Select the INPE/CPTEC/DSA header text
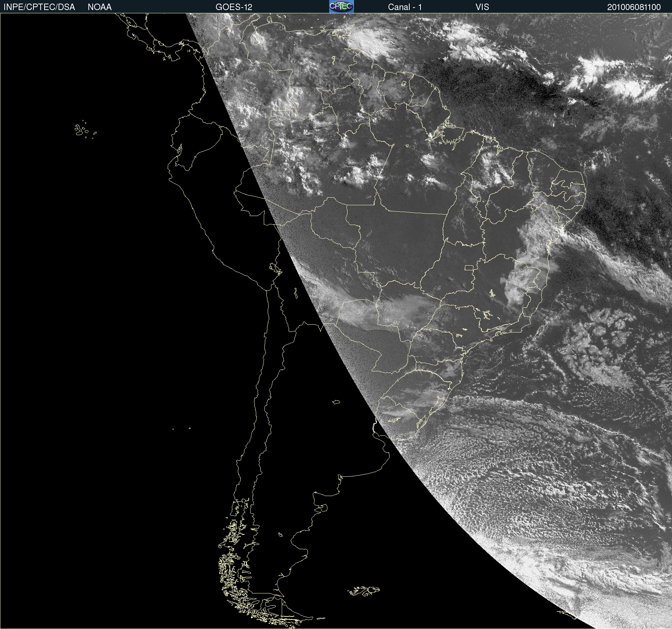The image size is (672, 629). coord(39,7)
